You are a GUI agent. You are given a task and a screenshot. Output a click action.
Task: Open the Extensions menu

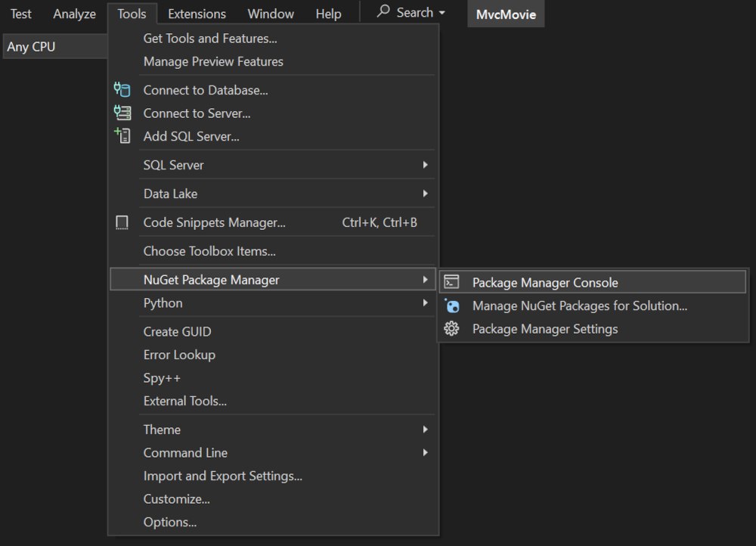pyautogui.click(x=197, y=14)
